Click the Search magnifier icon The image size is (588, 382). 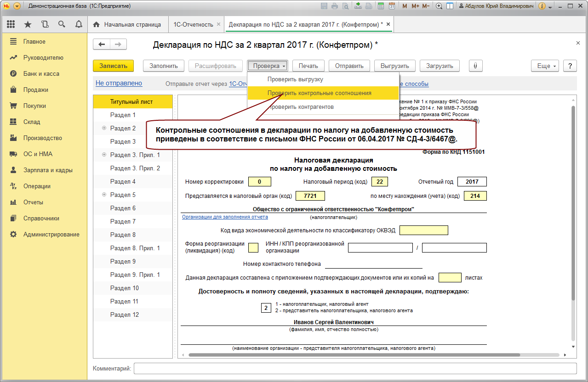[x=62, y=24]
